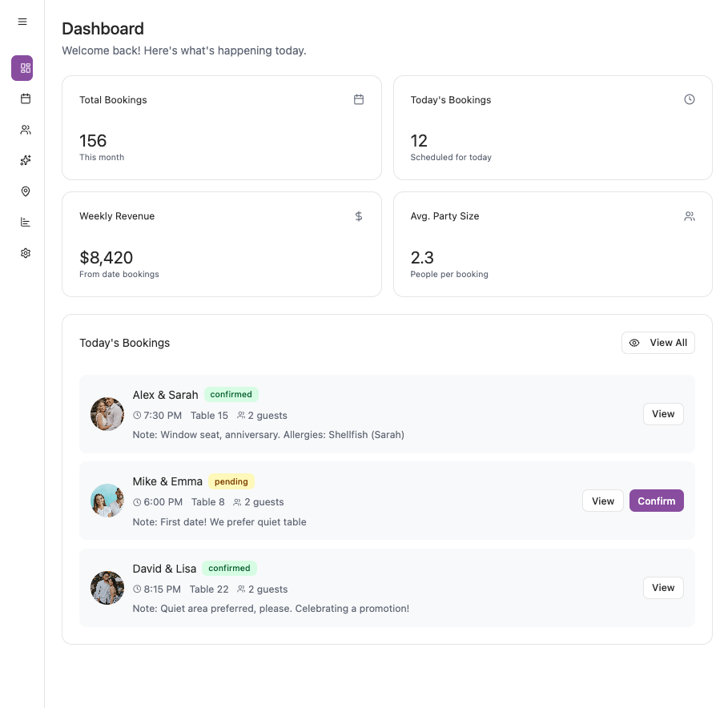
Task: Click the people icon on Avg. Party Size card
Action: [x=690, y=216]
